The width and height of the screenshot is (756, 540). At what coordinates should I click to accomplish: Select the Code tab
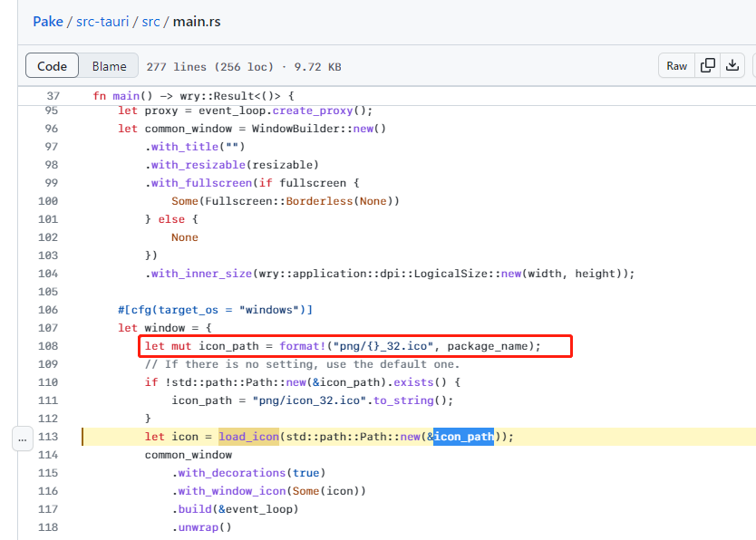tap(52, 65)
